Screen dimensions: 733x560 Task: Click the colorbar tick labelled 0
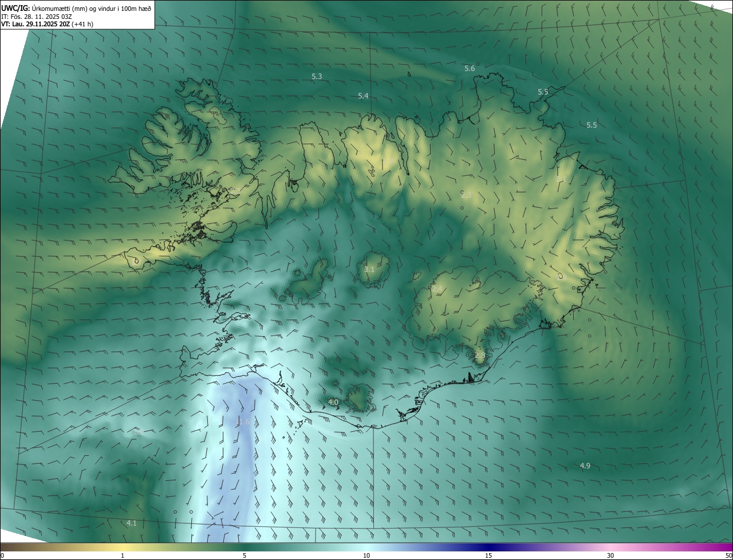tap(2, 555)
